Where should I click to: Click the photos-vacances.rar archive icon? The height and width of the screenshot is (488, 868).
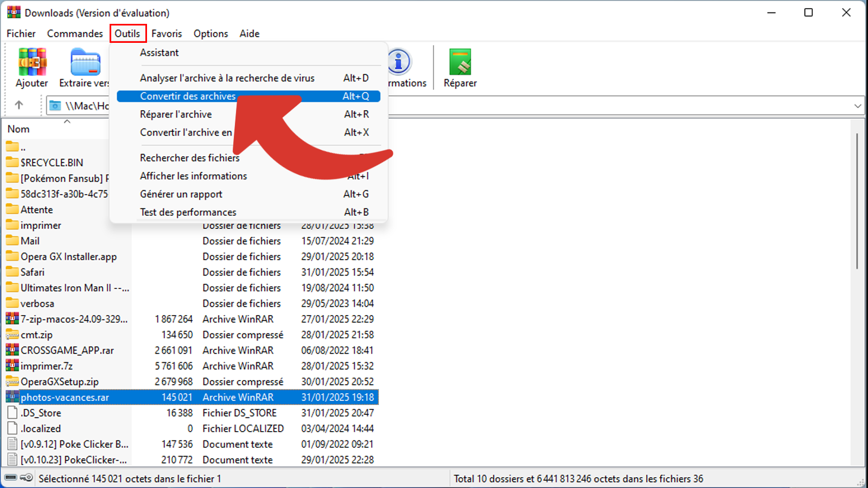[12, 397]
